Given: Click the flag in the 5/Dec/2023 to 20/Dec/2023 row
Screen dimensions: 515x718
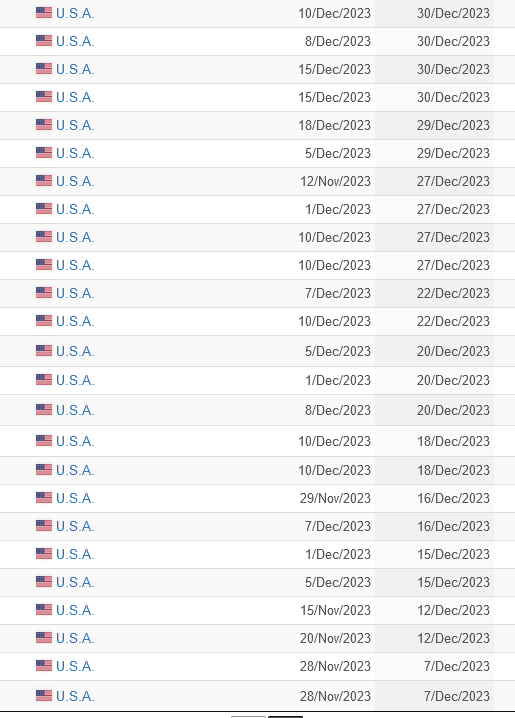Looking at the screenshot, I should (44, 351).
